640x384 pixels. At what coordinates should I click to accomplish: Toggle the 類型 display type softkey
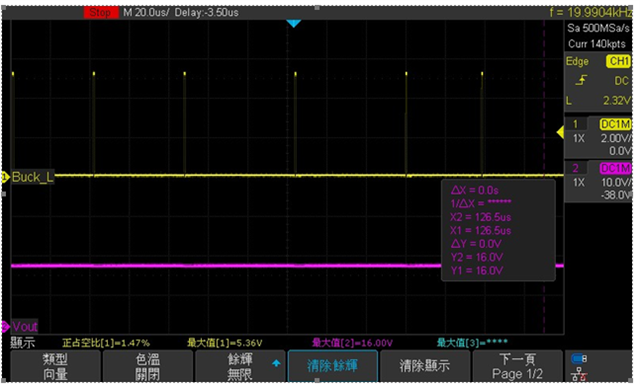pos(55,366)
